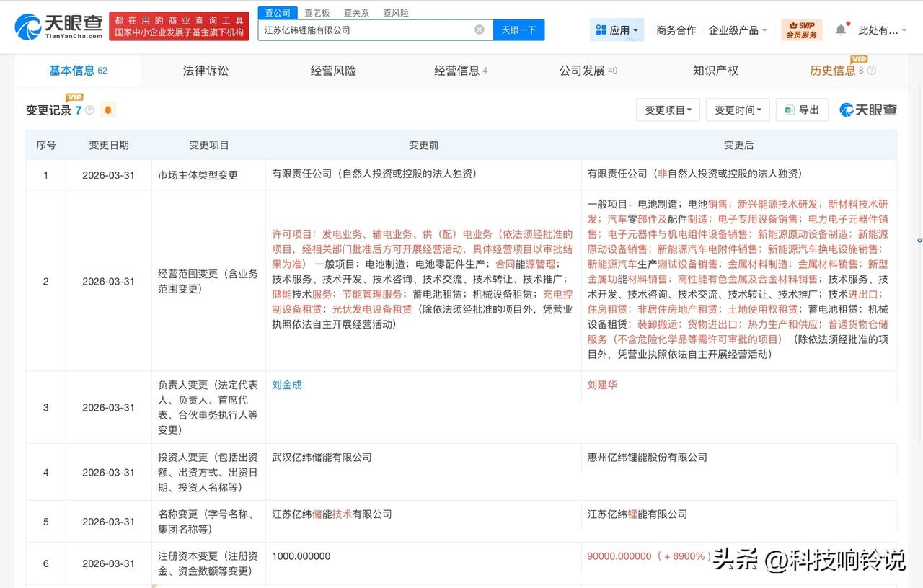The height and width of the screenshot is (588, 923).
Task: Click the 注册资本变更 row label
Action: pos(208,563)
